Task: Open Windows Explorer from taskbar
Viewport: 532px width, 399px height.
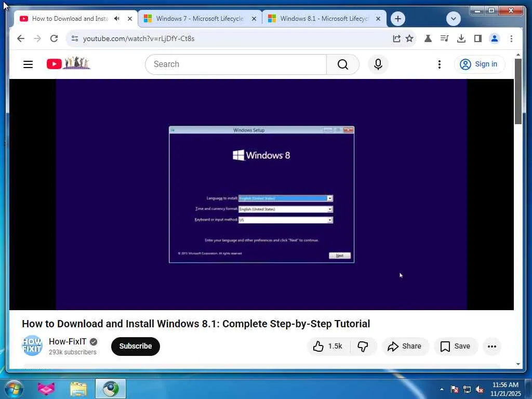Action: coord(79,389)
